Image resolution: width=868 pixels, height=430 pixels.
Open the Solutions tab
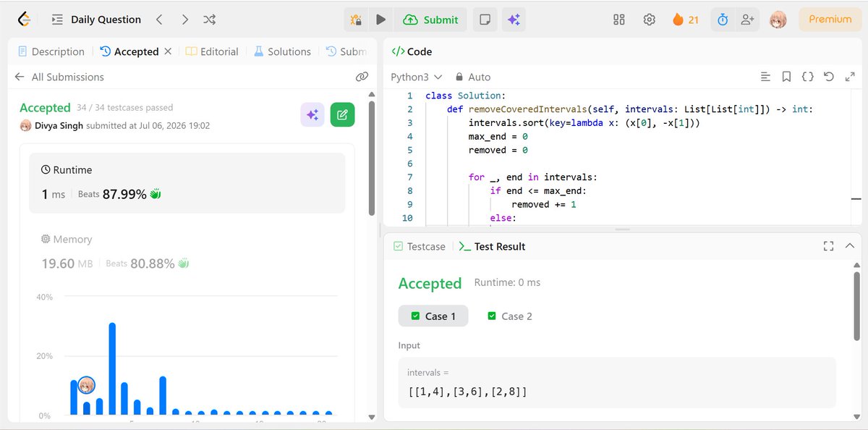point(282,51)
